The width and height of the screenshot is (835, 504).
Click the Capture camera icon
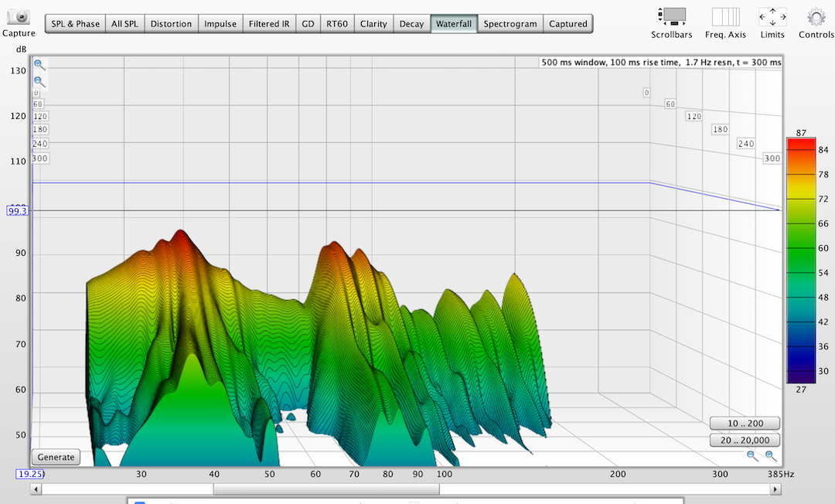click(x=19, y=16)
